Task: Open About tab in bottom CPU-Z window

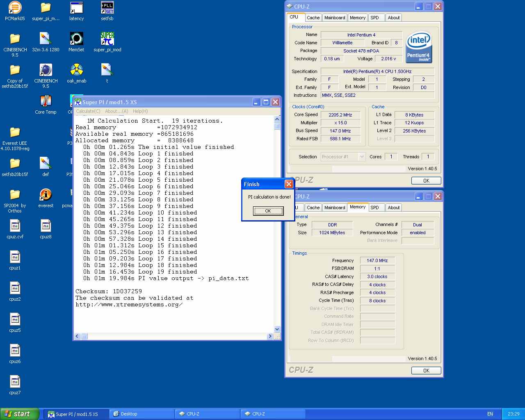Action: pyautogui.click(x=394, y=208)
